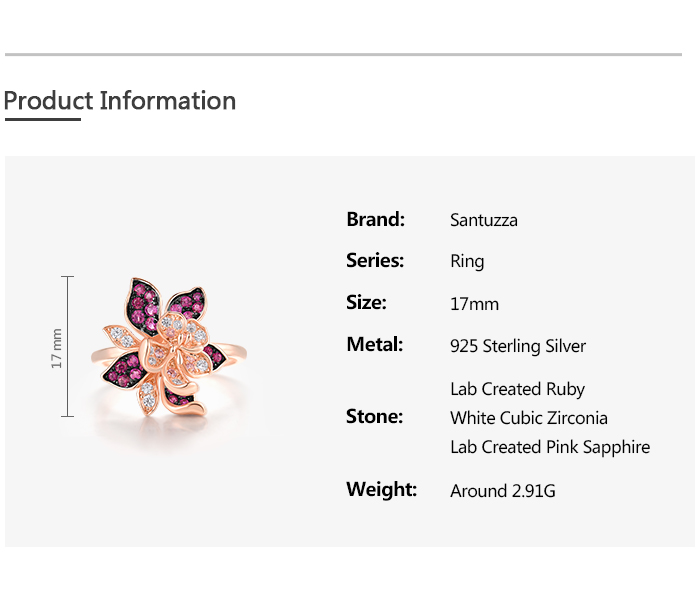Click the 17mm size value text

click(474, 304)
